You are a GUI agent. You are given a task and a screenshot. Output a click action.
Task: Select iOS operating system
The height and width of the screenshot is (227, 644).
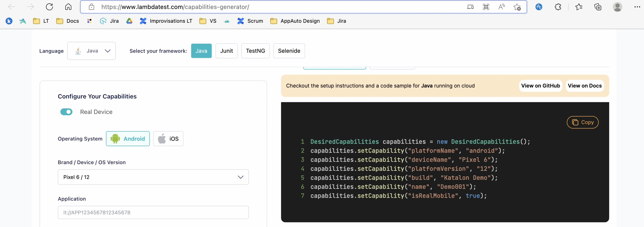168,139
